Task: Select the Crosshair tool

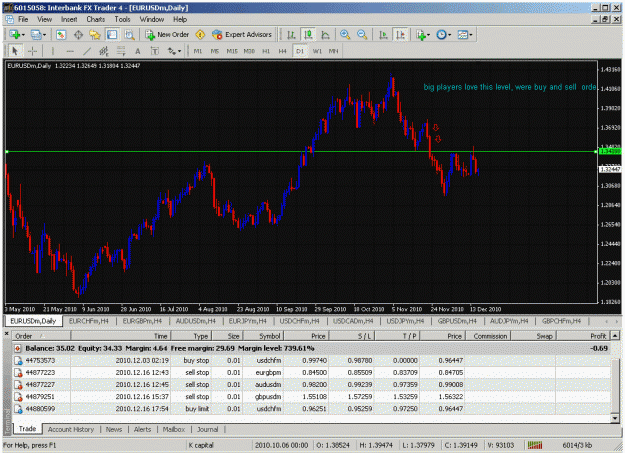Action: (x=32, y=51)
